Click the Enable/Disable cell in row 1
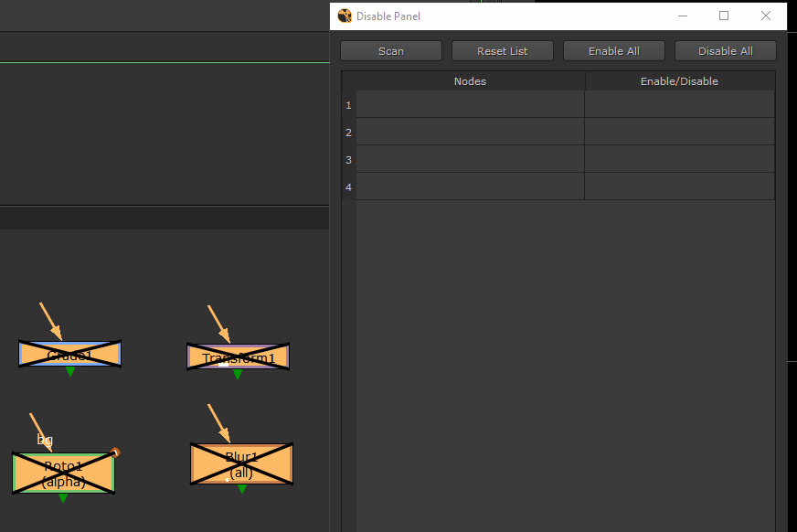 [x=679, y=104]
